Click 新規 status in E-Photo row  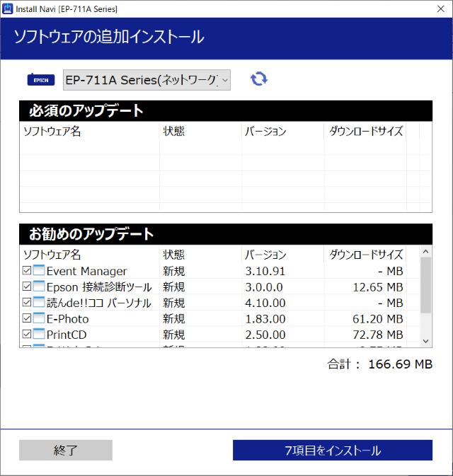point(174,319)
